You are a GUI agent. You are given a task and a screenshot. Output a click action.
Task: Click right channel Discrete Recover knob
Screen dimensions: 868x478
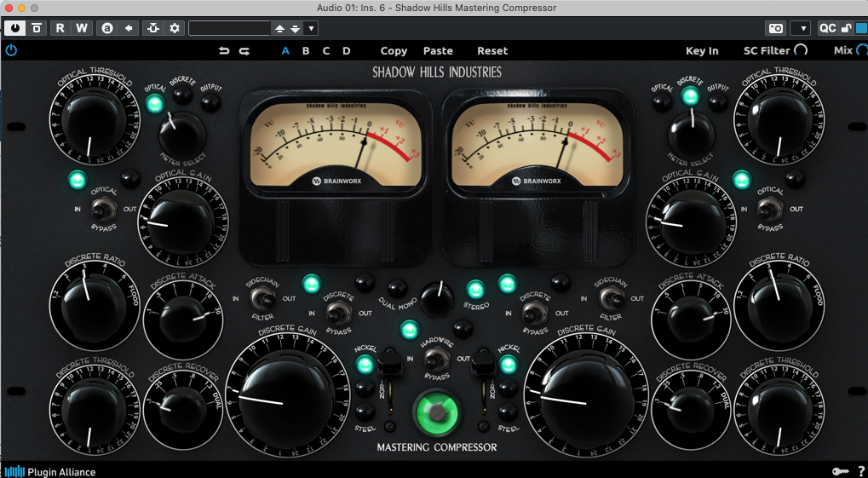(692, 411)
